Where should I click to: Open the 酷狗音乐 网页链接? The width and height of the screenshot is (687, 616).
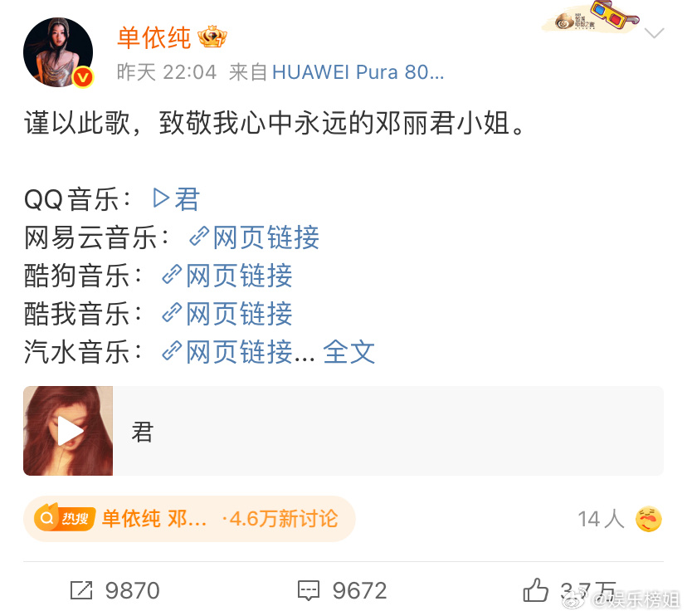tap(227, 276)
